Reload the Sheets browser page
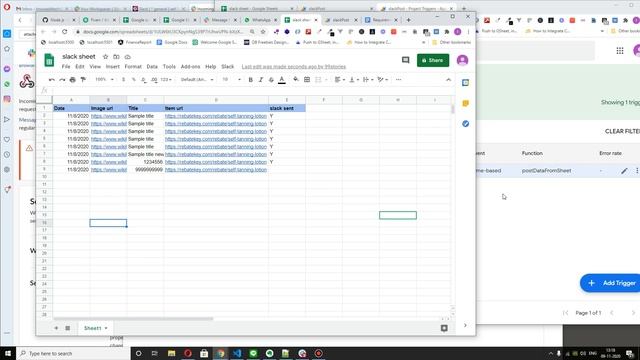640x360 pixels. 65,31
